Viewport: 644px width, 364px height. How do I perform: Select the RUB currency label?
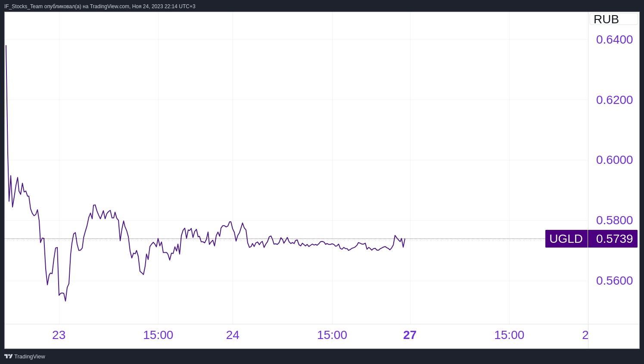613,19
